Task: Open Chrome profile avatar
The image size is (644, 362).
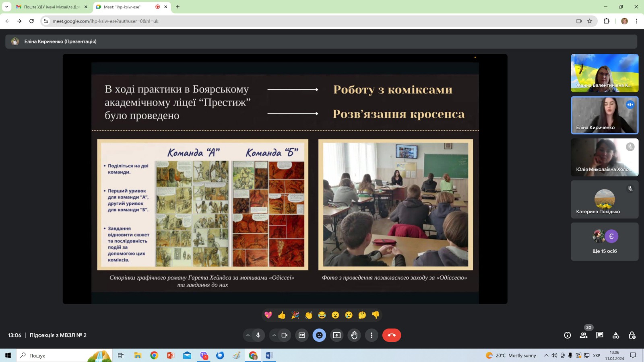Action: 624,21
